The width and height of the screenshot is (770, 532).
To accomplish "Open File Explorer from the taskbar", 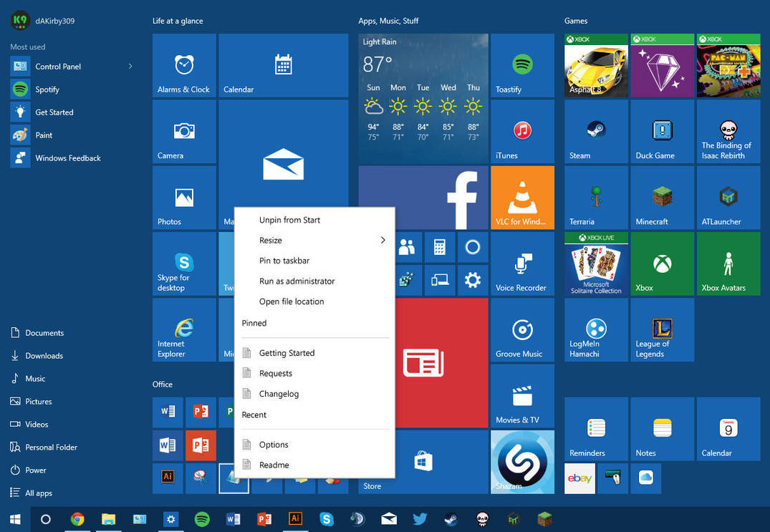I will pos(109,519).
